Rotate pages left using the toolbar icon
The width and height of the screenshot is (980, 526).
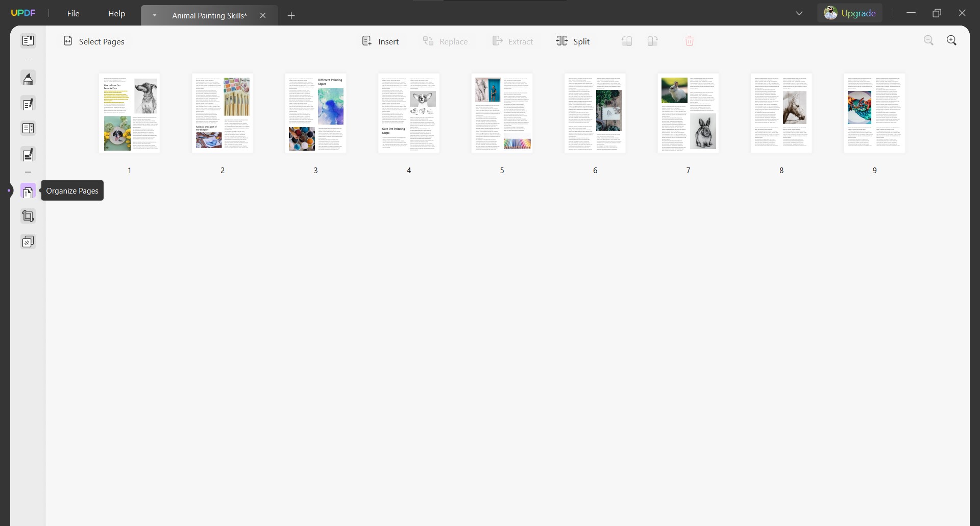(627, 41)
